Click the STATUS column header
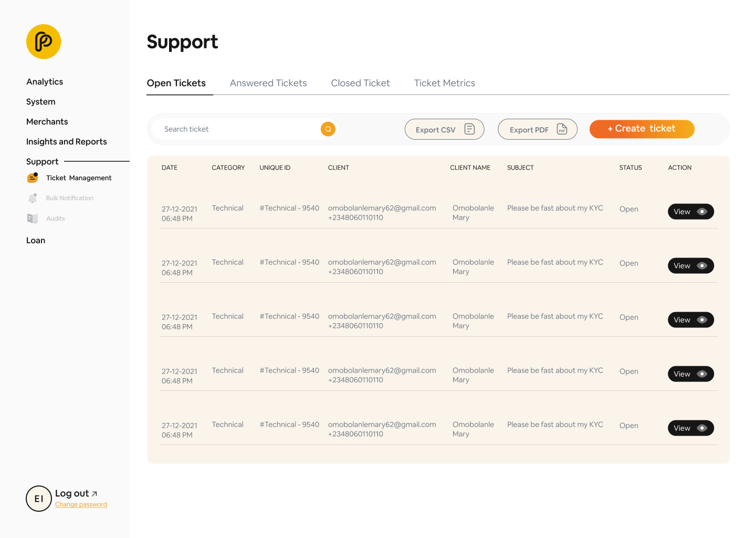756x538 pixels. tap(631, 168)
